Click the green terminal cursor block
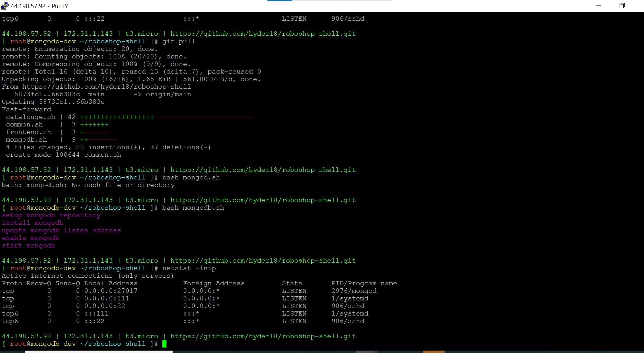The image size is (644, 353). [x=165, y=343]
